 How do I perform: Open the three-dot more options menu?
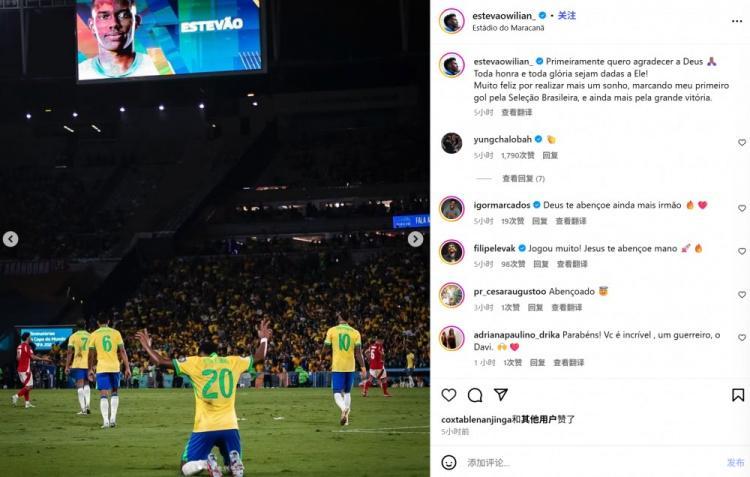tap(737, 21)
